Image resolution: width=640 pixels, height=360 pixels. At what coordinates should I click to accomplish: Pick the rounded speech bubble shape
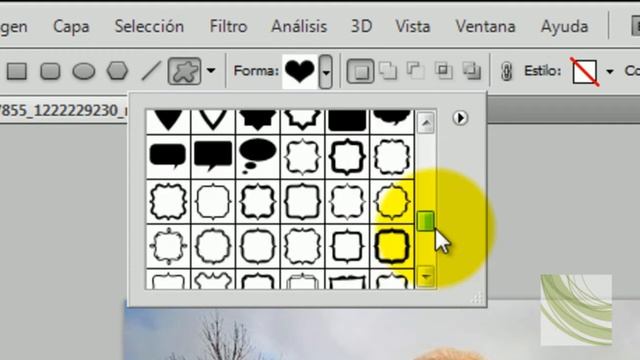(168, 157)
